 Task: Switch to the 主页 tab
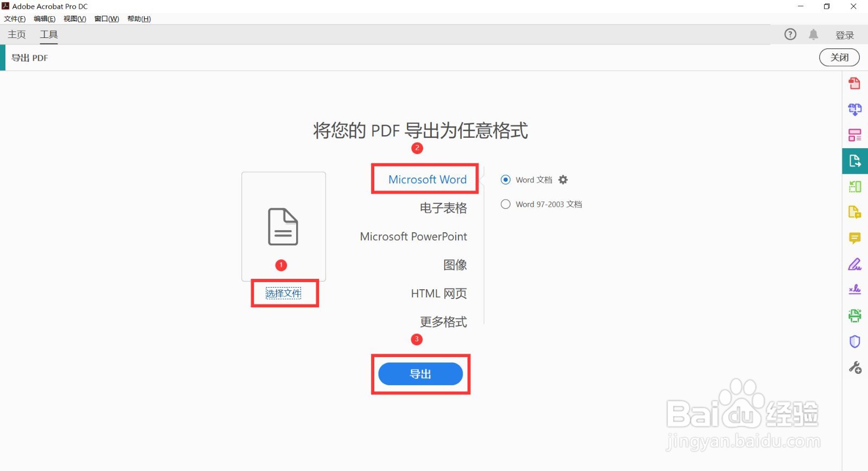(x=17, y=34)
